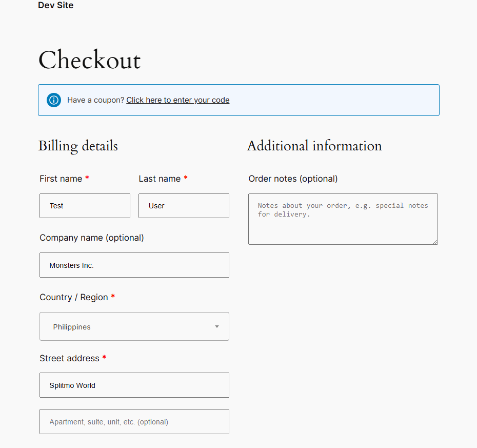Click the Billing details heading

click(x=77, y=146)
